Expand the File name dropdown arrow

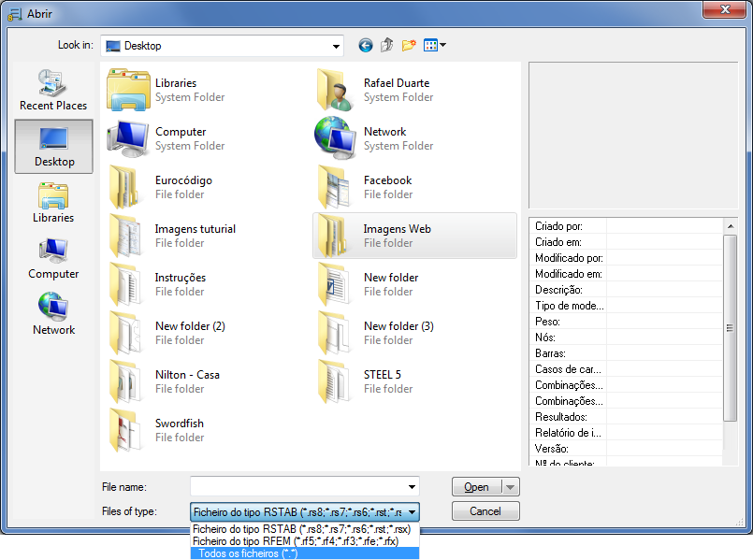(412, 485)
